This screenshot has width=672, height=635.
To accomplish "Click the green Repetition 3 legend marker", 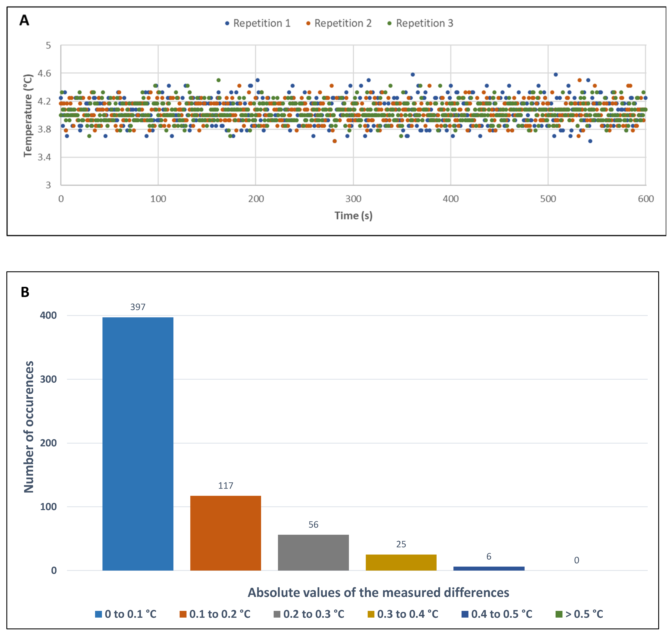I will click(x=389, y=23).
